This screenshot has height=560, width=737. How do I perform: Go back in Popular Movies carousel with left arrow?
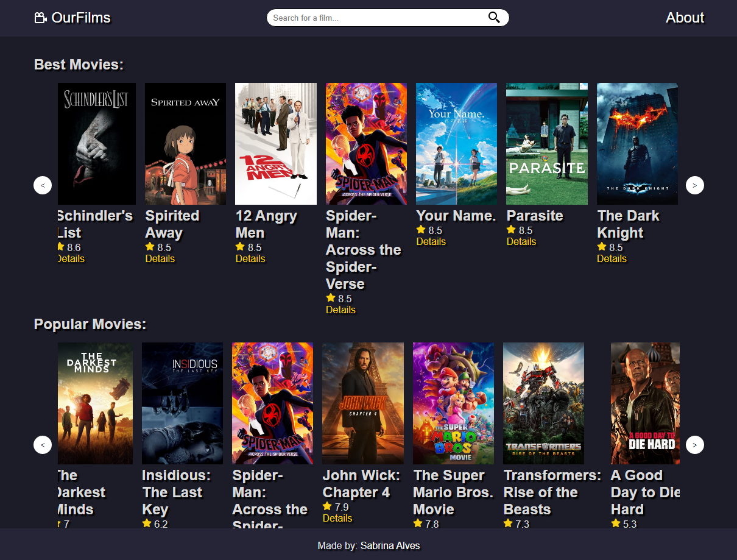[x=43, y=445]
